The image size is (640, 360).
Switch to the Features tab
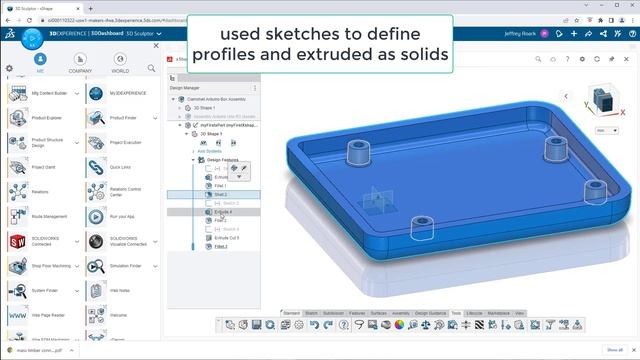click(357, 313)
